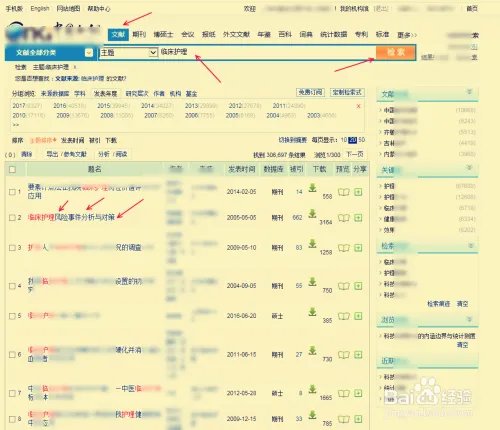Click the search keyword input containing 临床护理
The image size is (500, 430).
click(x=267, y=52)
